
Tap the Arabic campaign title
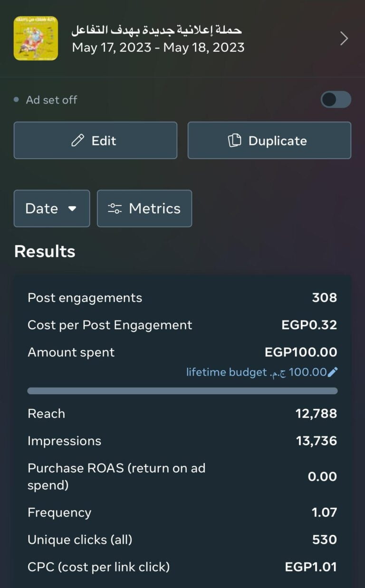click(x=156, y=30)
